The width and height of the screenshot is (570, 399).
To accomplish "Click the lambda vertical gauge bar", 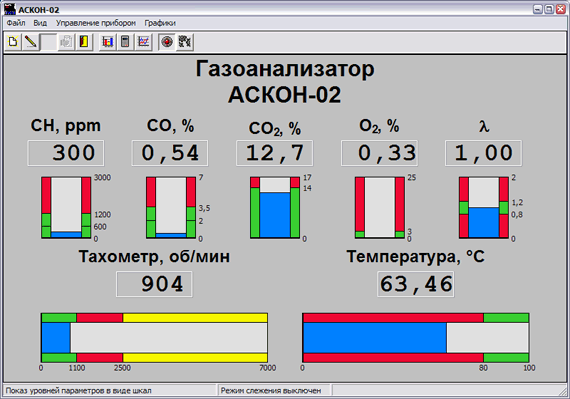I will tap(484, 208).
